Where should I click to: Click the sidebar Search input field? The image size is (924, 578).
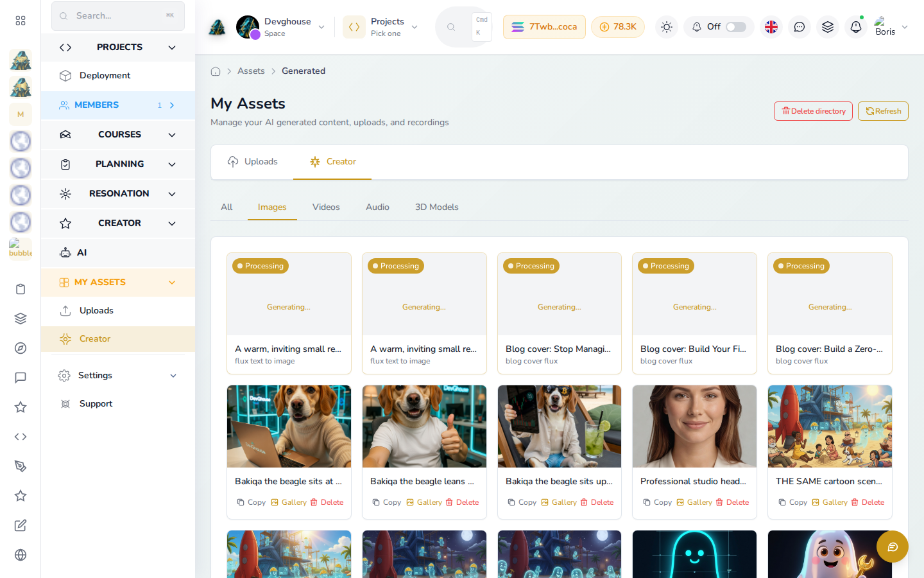118,16
